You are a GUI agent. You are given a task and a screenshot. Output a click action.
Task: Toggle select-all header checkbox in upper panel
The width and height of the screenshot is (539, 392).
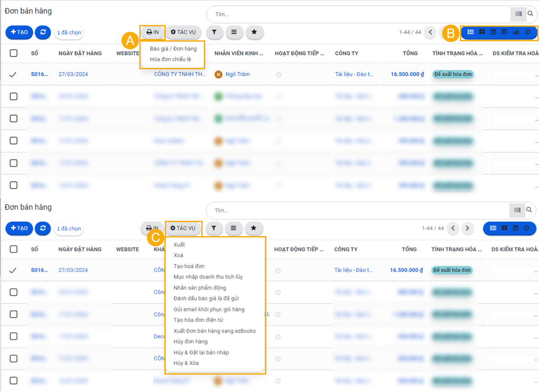(x=13, y=53)
